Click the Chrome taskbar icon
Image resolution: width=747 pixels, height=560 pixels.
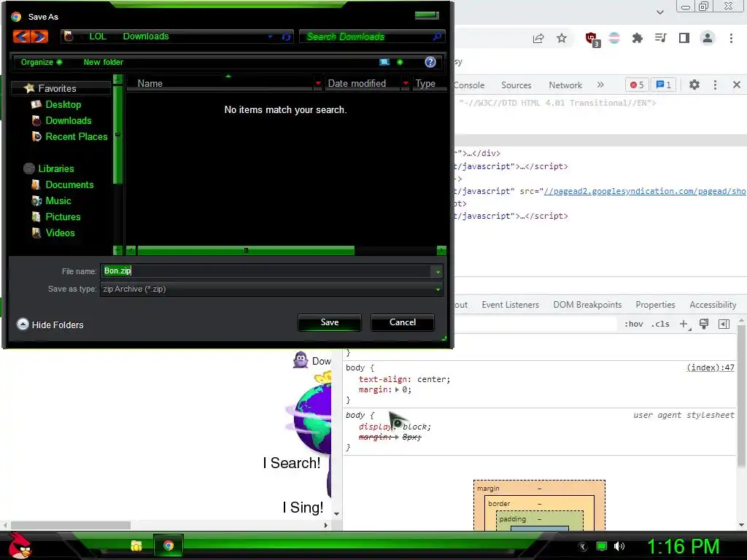tap(169, 545)
